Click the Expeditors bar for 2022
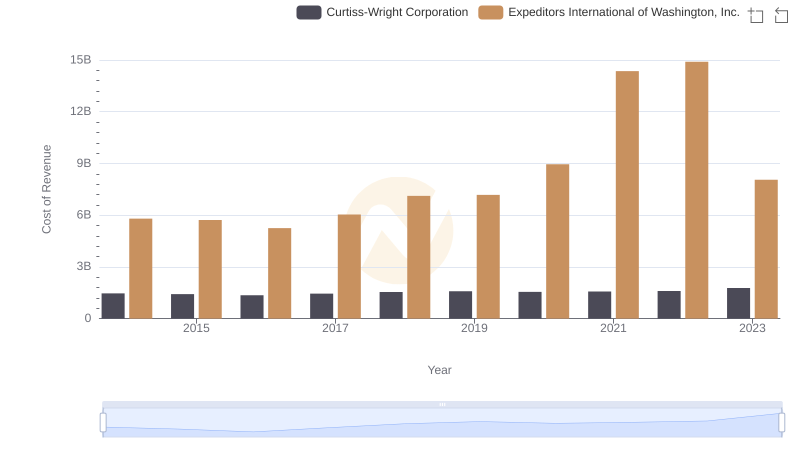The image size is (800, 461). coord(697,190)
